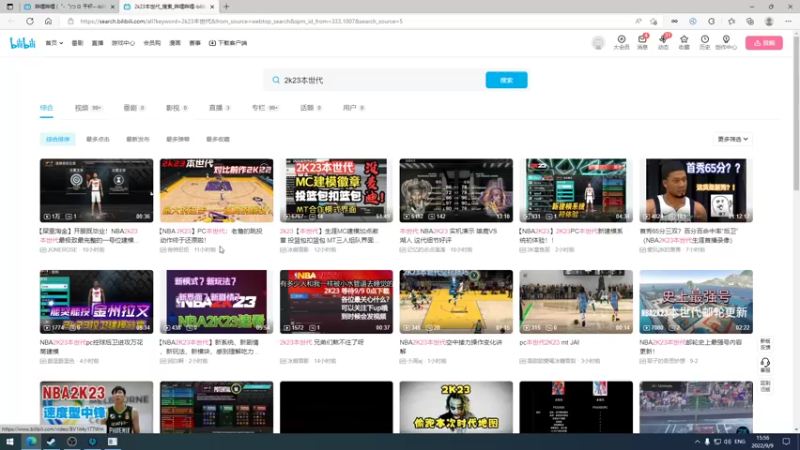Screen dimensions: 800x450
Task: Click the tab actions icon at top-left
Action: [x=10, y=7]
